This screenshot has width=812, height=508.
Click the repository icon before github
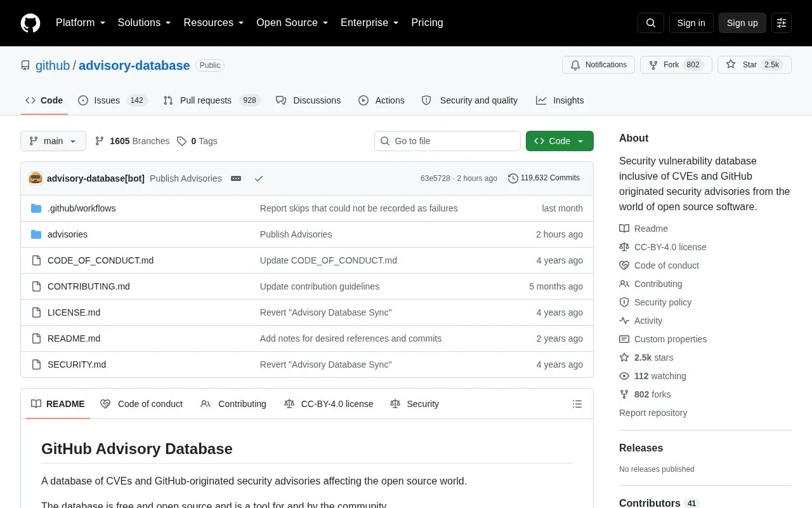tap(25, 65)
